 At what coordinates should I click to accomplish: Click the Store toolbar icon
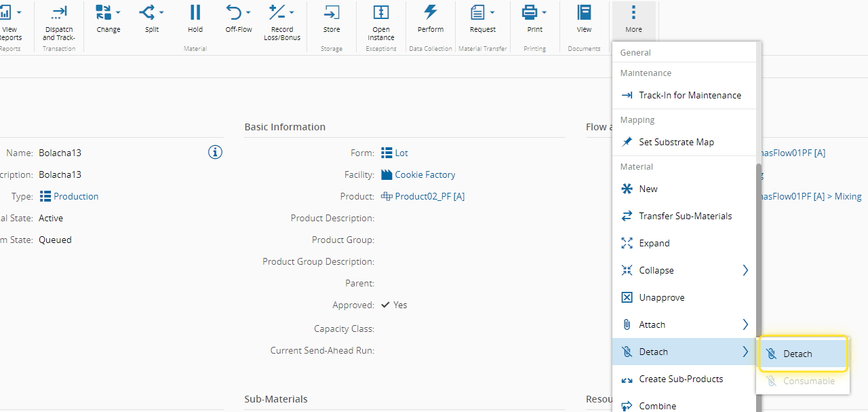(332, 13)
